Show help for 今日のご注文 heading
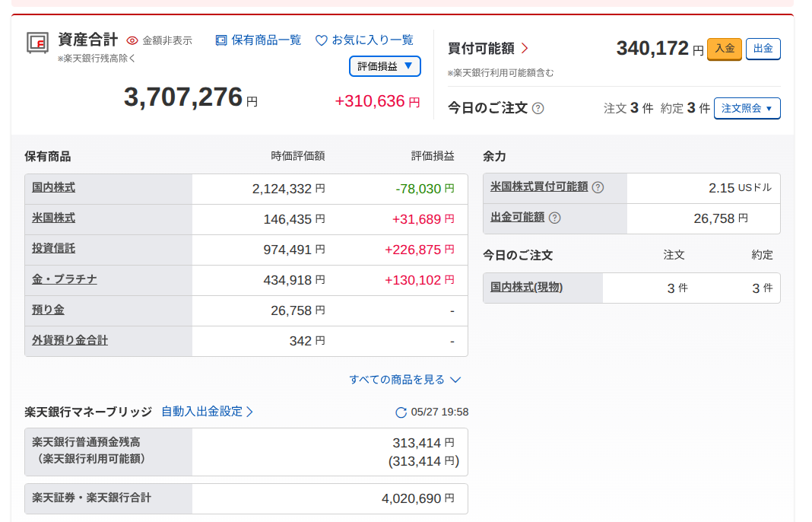Screen dimensions: 812x522 (538, 108)
